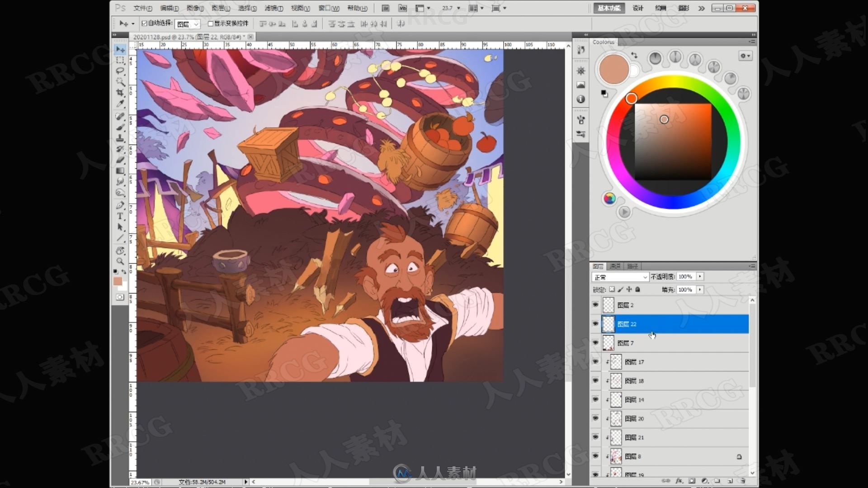This screenshot has width=868, height=488.
Task: Select the Lasso tool
Action: pyautogui.click(x=120, y=71)
